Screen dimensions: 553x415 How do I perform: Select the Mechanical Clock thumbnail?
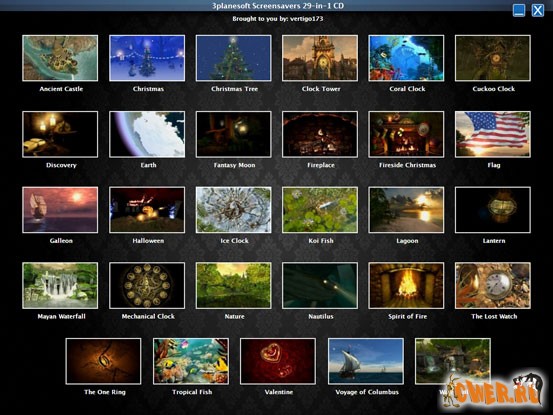click(147, 286)
